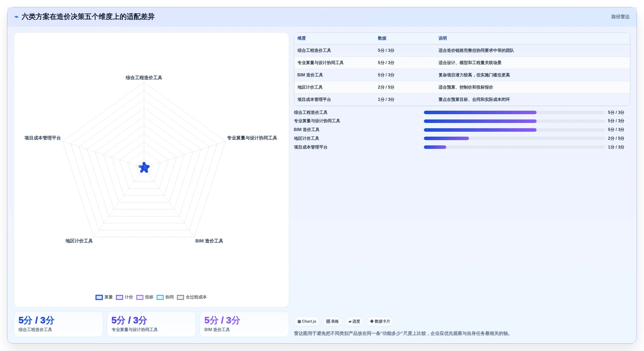Image resolution: width=644 pixels, height=351 pixels.
Task: Select the 进度 tag chip
Action: tap(354, 321)
